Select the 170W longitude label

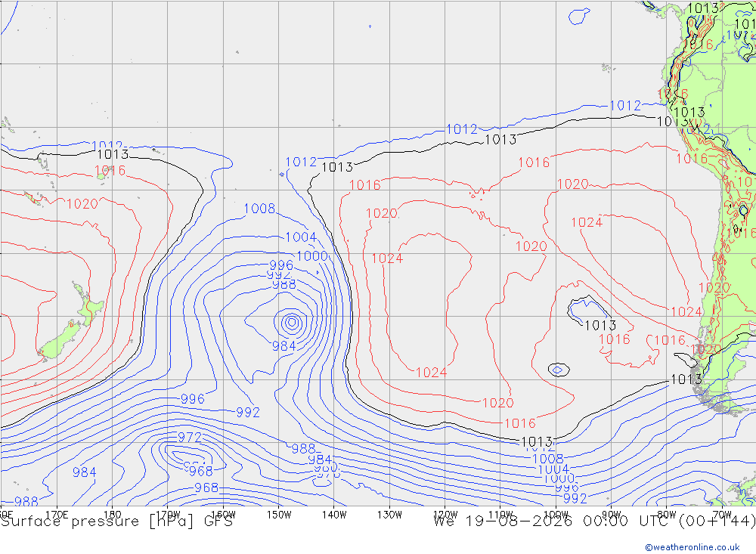(x=168, y=515)
